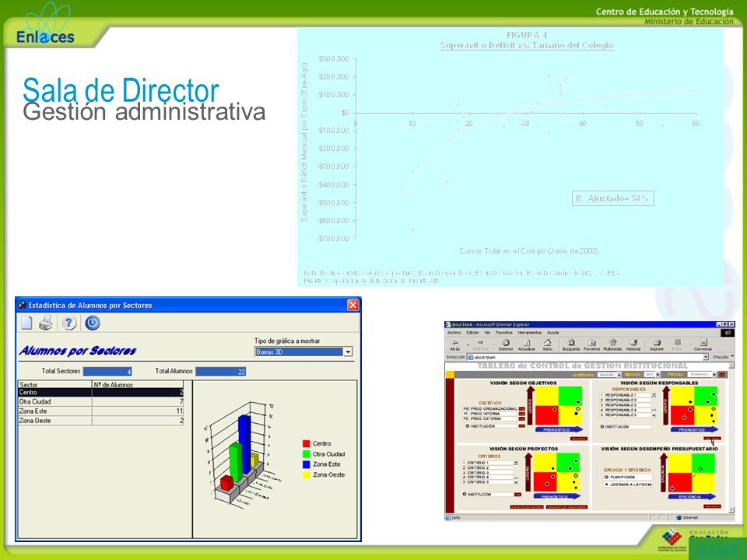The image size is (747, 560).
Task: Click the blue power exit icon
Action: click(93, 323)
